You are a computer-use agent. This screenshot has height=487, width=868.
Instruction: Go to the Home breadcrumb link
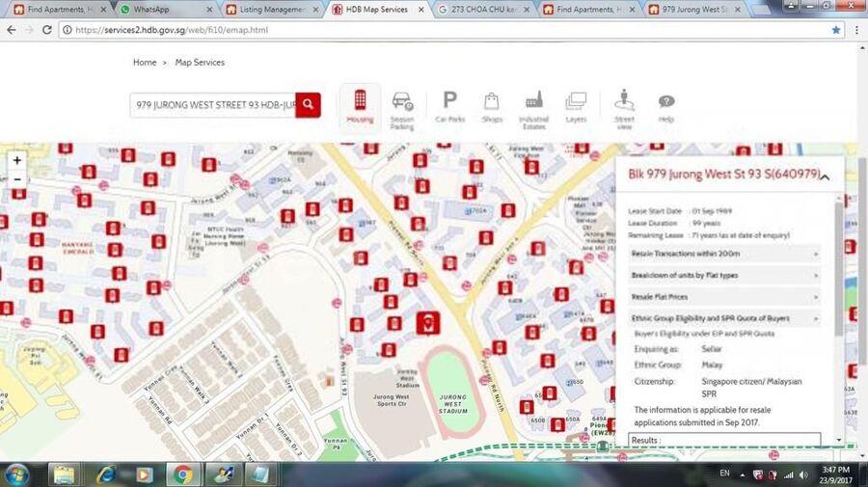coord(145,63)
